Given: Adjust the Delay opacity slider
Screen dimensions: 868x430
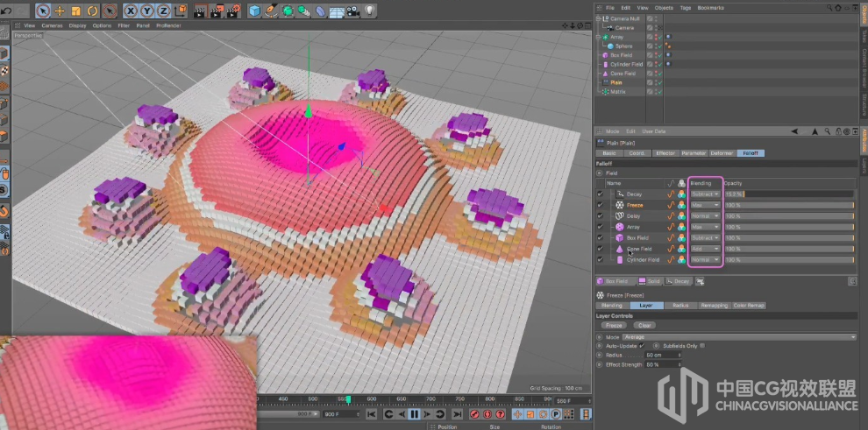Looking at the screenshot, I should (x=789, y=216).
